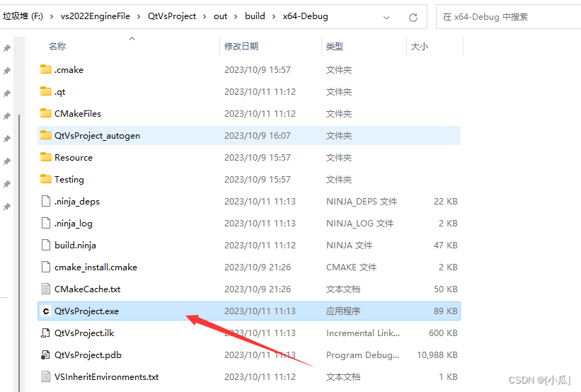Viewport: 581px width, 392px height.
Task: Select the QtVsProject.exe file name
Action: (87, 311)
